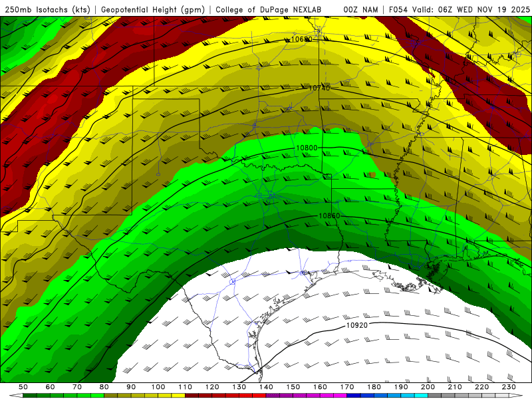Click the 110 value on the color scale

point(186,387)
